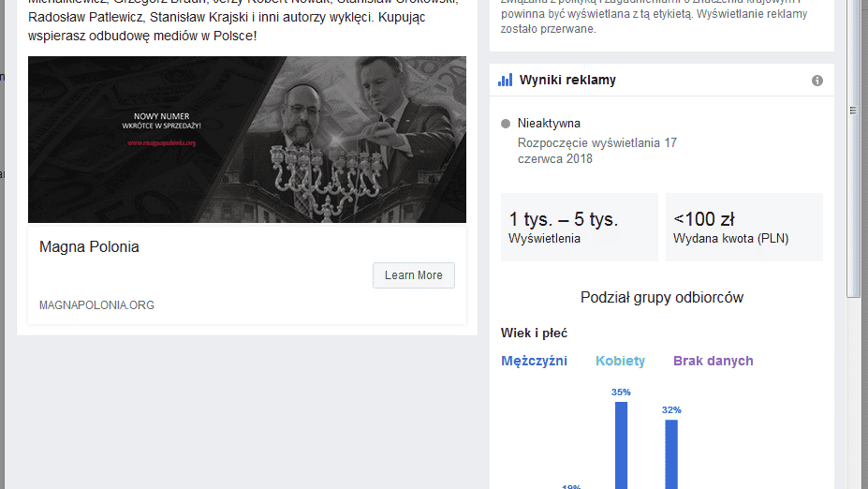The width and height of the screenshot is (868, 489).
Task: Click the Wiek i płeć label
Action: (x=535, y=333)
